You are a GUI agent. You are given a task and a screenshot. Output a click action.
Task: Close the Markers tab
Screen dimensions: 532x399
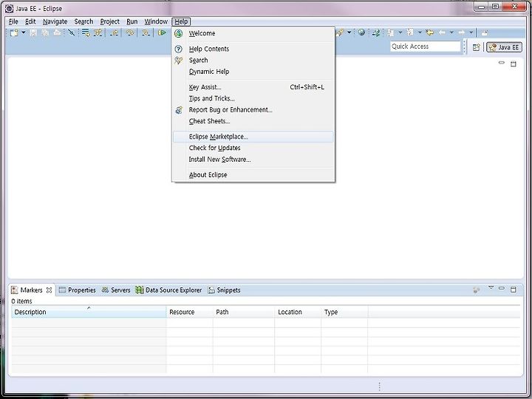(x=50, y=290)
